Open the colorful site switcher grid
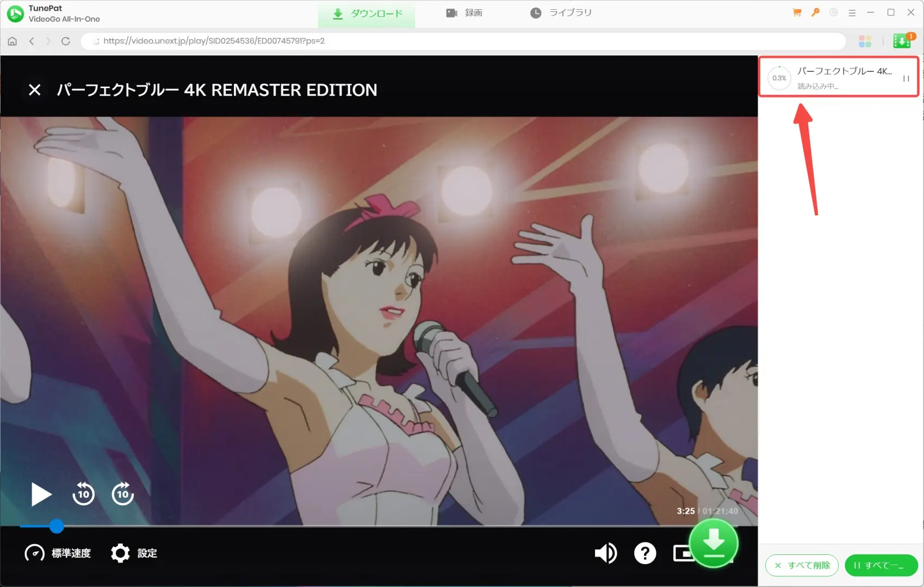Viewport: 924px width, 587px height. tap(865, 41)
